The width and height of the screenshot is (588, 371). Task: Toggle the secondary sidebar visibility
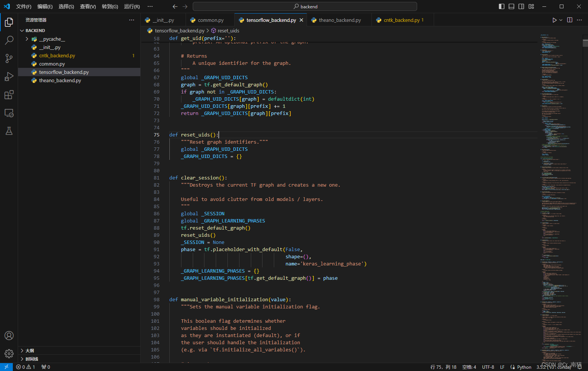point(521,6)
